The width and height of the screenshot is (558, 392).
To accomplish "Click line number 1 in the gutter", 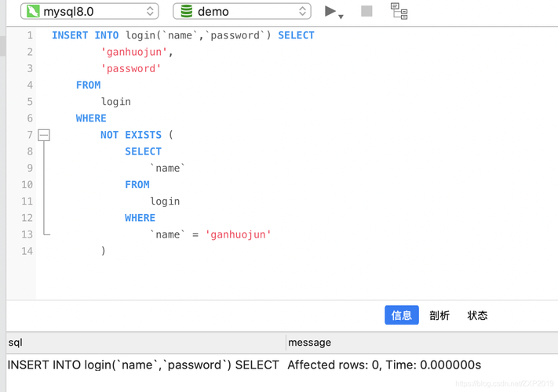I will pos(30,35).
